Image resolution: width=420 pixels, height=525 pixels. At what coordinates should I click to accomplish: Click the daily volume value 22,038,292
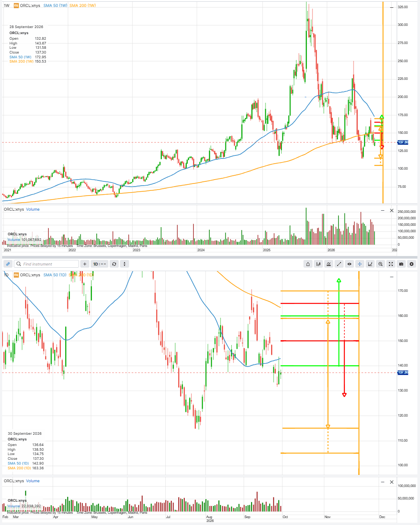pos(31,506)
